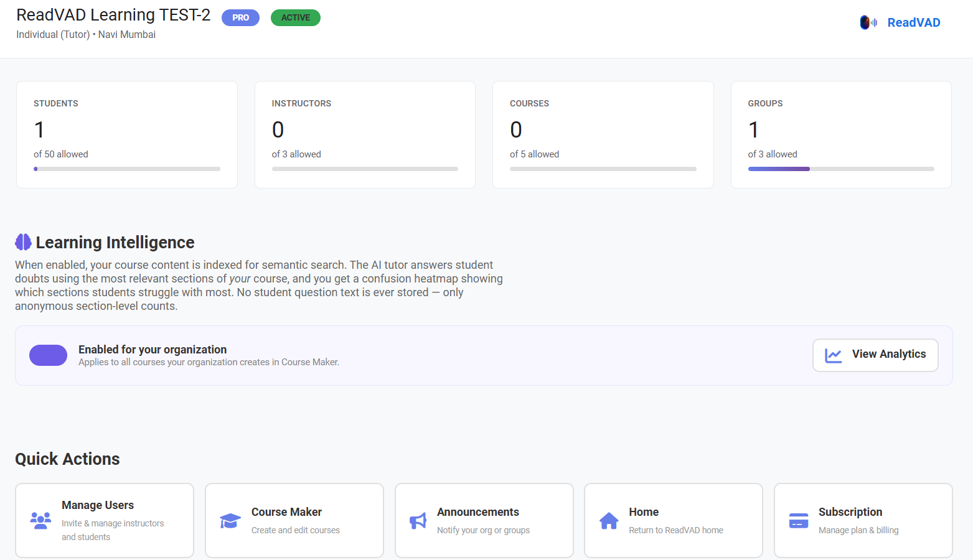Click the 'Enabled for your organization' label
The image size is (973, 560).
[x=153, y=350]
